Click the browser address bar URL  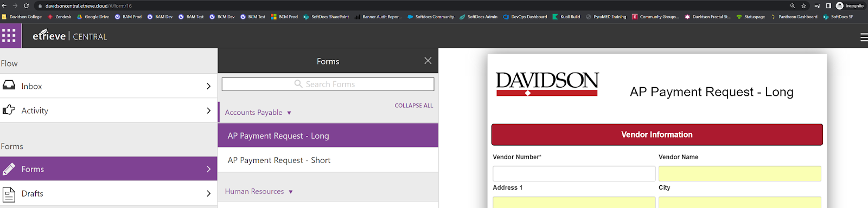[x=88, y=6]
